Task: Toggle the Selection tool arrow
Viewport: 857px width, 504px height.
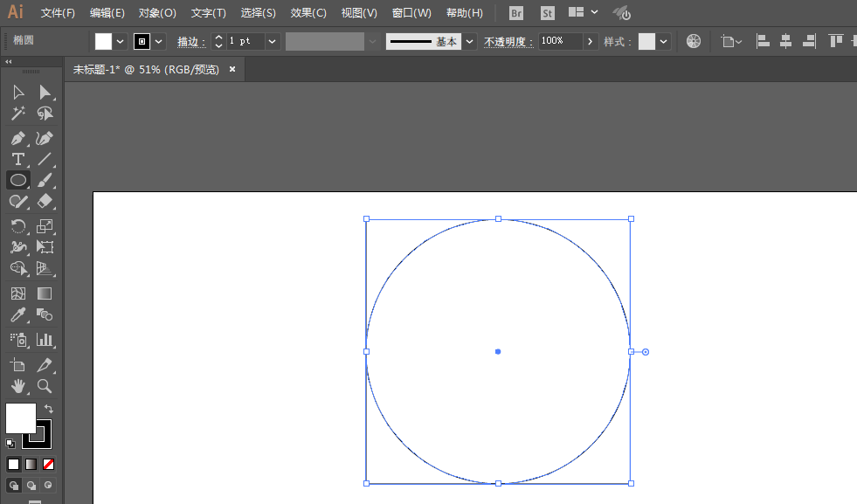Action: click(x=17, y=92)
